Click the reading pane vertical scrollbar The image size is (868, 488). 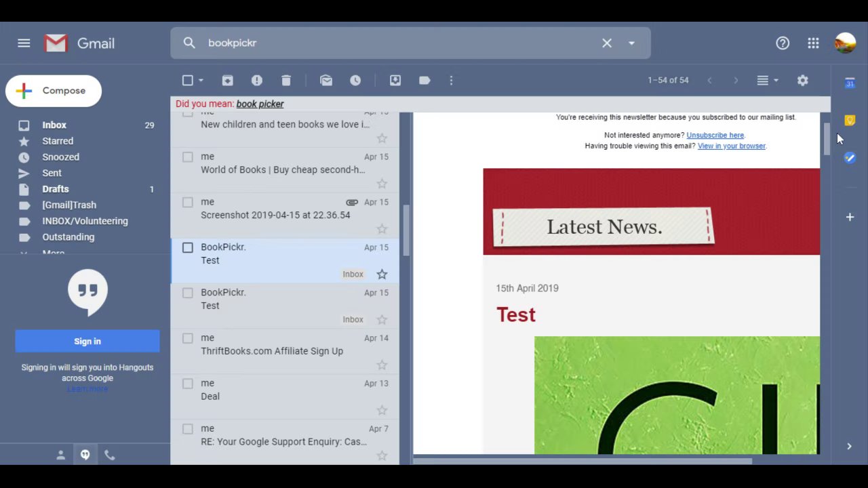(827, 140)
